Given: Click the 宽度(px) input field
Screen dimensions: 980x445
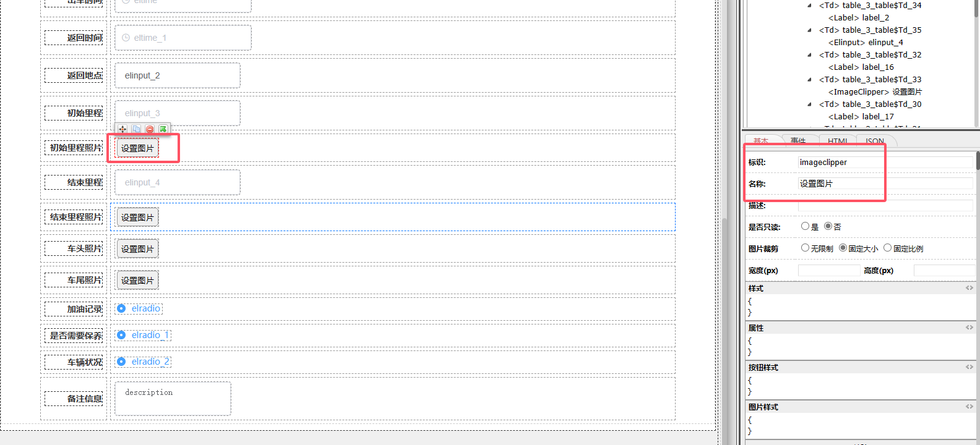Looking at the screenshot, I should coord(828,270).
